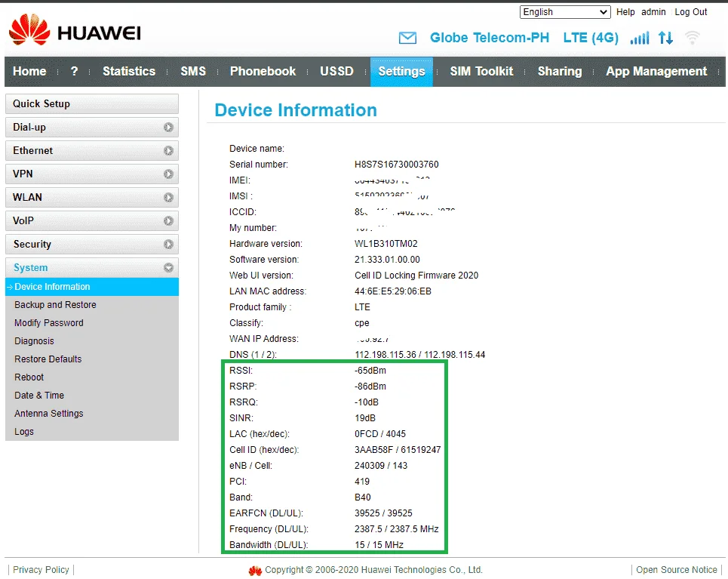Image resolution: width=728 pixels, height=579 pixels.
Task: Click the LAC value 0FCD / 4045
Action: click(379, 434)
